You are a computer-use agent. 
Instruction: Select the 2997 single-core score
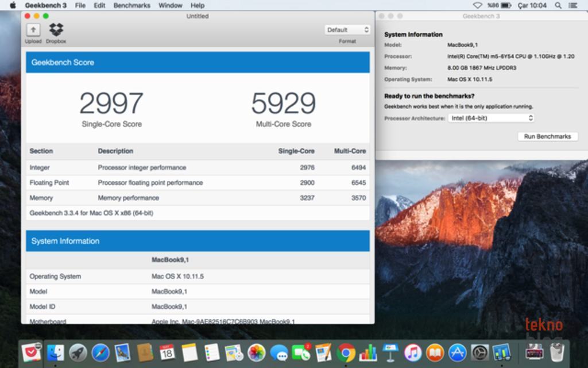click(x=111, y=103)
